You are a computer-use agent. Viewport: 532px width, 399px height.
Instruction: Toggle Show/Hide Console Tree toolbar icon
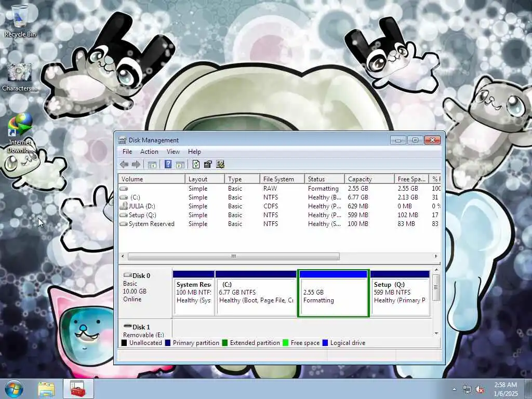pyautogui.click(x=152, y=165)
